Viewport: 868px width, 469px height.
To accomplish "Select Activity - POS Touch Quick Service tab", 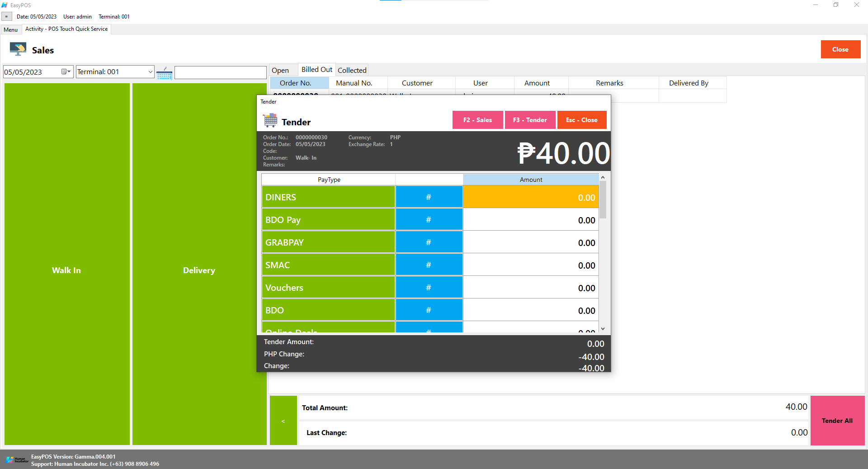I will coord(66,29).
